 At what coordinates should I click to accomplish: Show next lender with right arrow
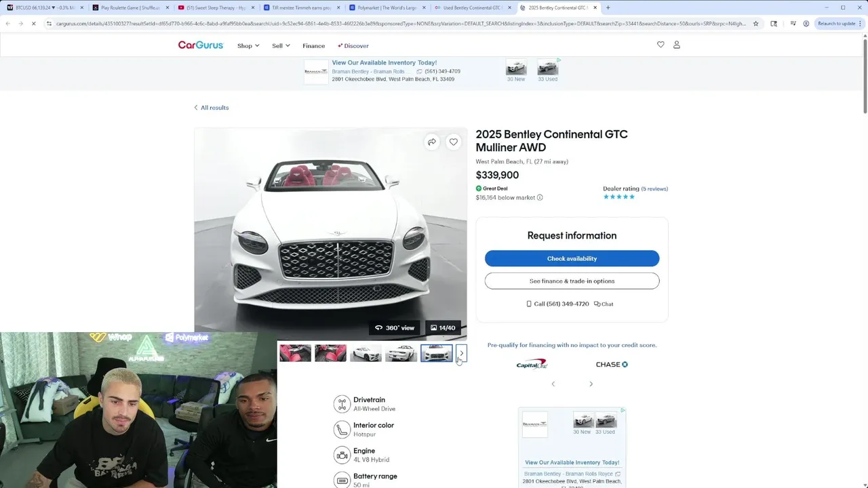(x=591, y=384)
